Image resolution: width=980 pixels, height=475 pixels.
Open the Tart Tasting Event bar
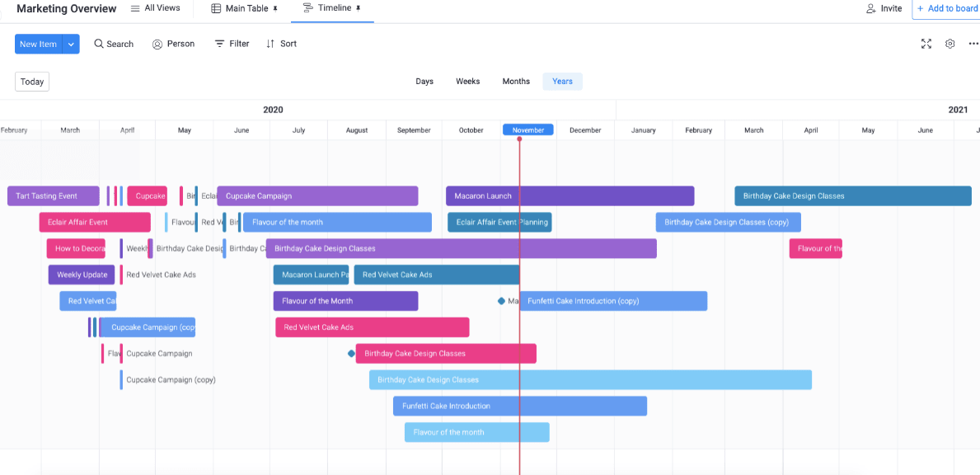point(53,195)
